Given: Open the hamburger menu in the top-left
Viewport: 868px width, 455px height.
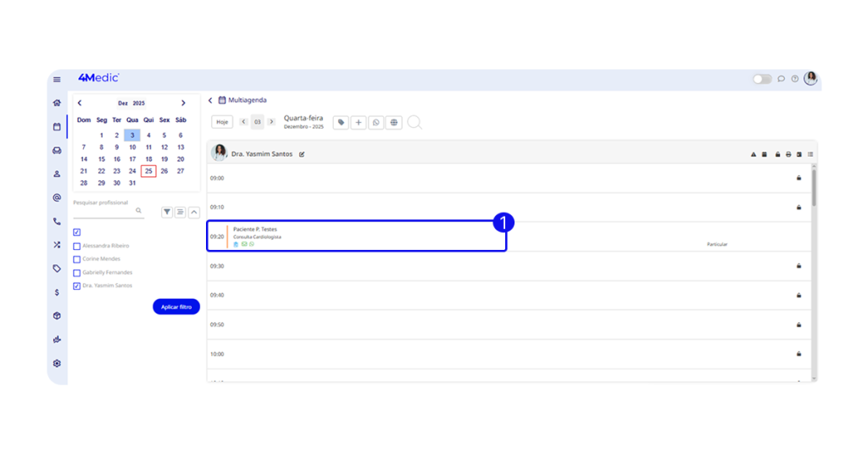Looking at the screenshot, I should pos(57,80).
